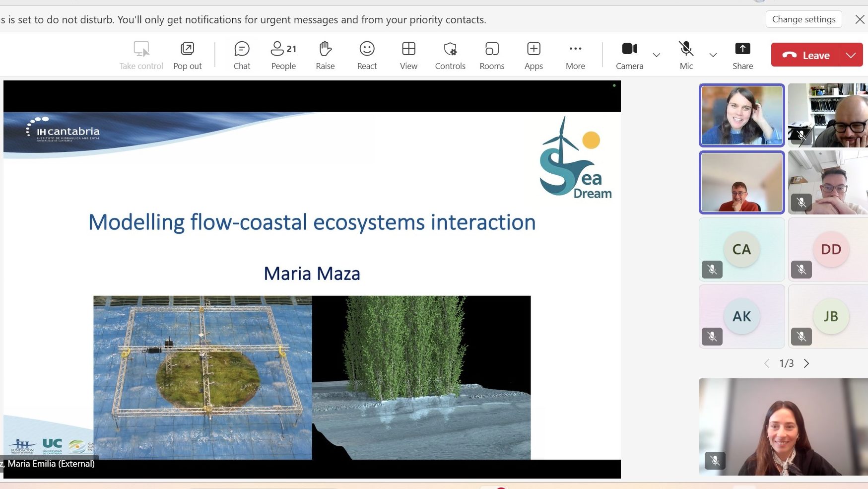Open meeting Controls settings
The width and height of the screenshot is (868, 489).
[x=450, y=55]
